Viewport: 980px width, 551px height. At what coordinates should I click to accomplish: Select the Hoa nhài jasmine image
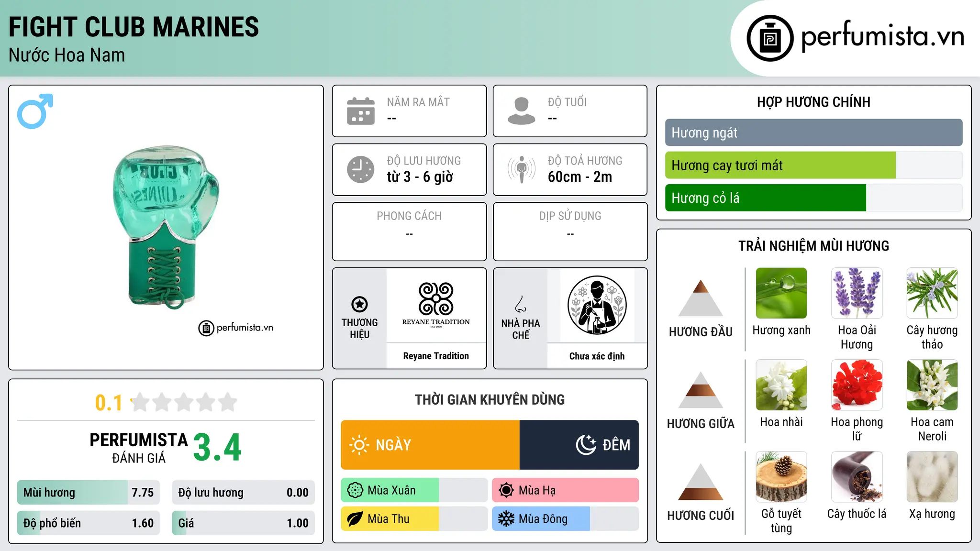781,385
